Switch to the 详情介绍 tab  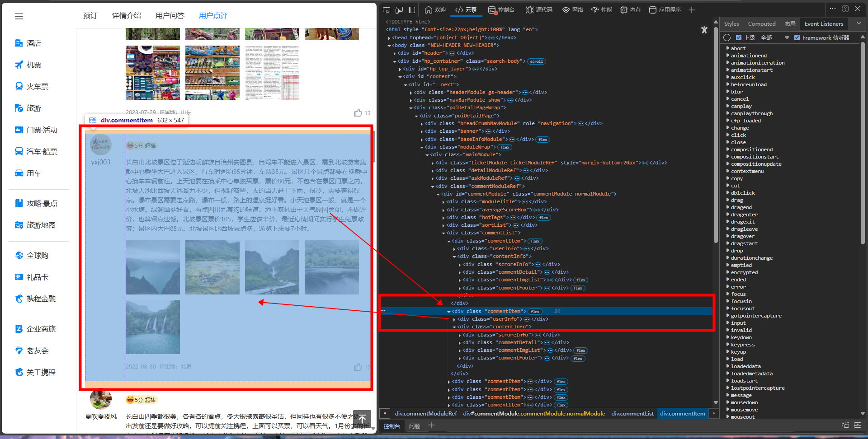(127, 16)
